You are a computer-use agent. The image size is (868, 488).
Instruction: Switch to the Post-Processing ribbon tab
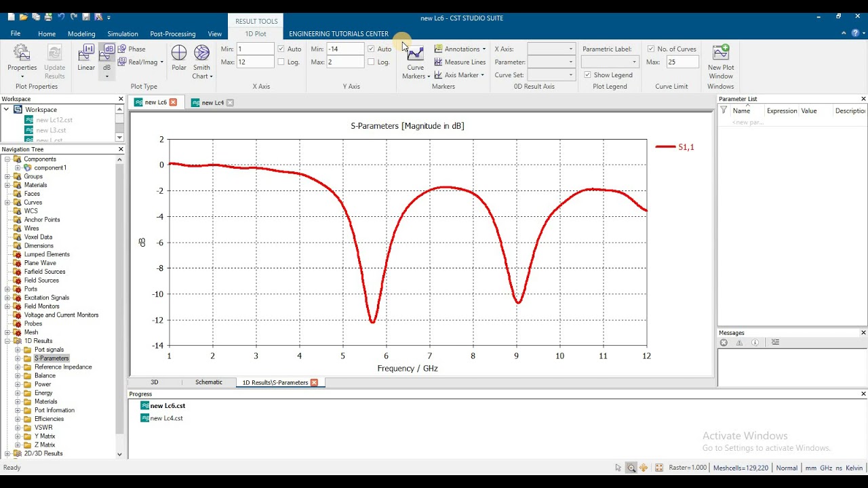173,34
